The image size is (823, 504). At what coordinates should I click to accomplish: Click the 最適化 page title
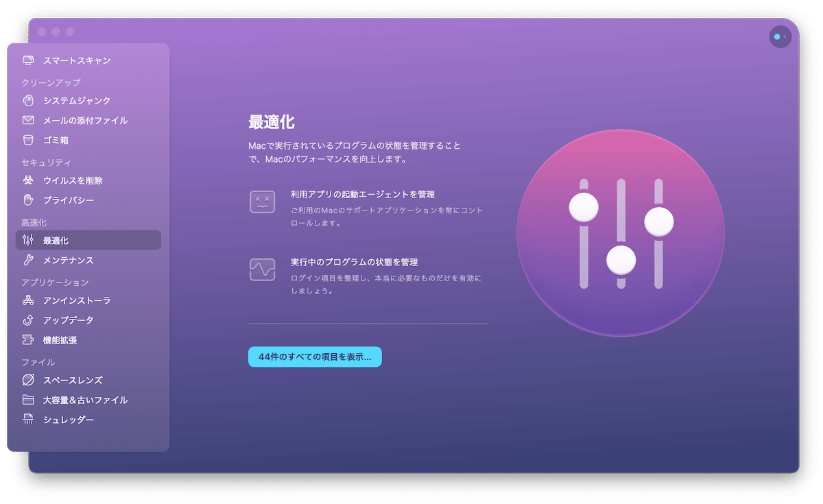click(x=272, y=123)
